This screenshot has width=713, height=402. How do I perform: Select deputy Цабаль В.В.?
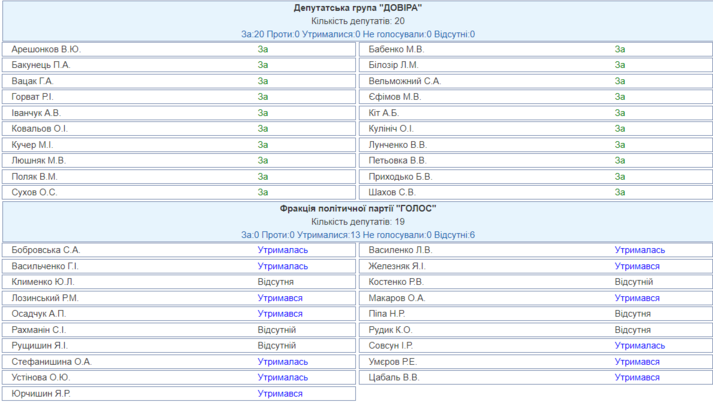coord(394,377)
